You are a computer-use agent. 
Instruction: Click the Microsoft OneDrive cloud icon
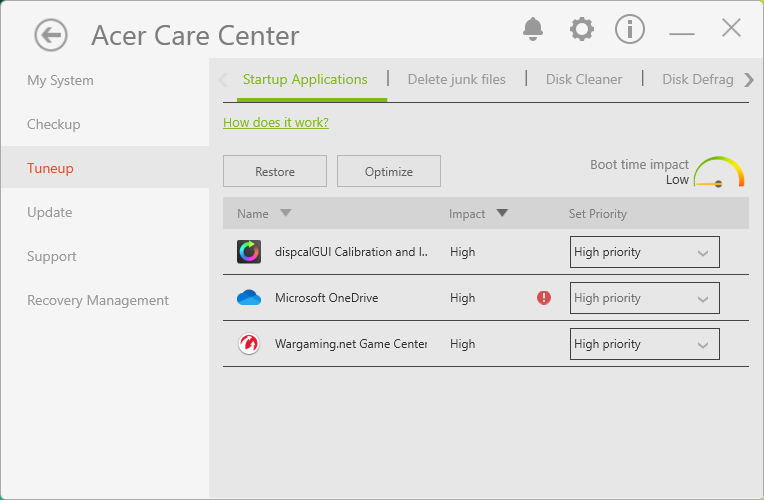(249, 298)
